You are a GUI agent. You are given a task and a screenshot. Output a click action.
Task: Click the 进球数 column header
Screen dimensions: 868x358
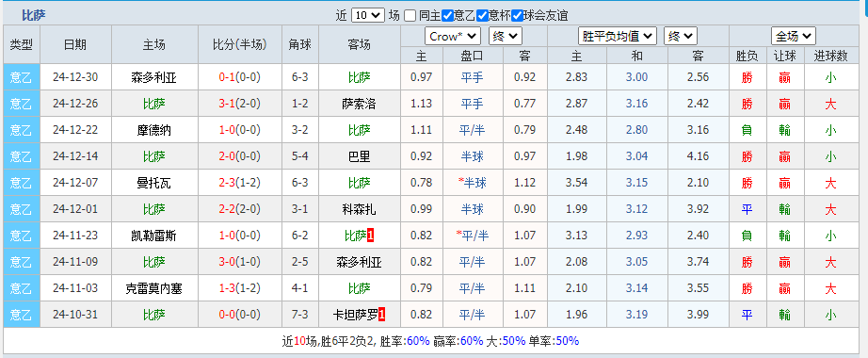click(x=830, y=56)
